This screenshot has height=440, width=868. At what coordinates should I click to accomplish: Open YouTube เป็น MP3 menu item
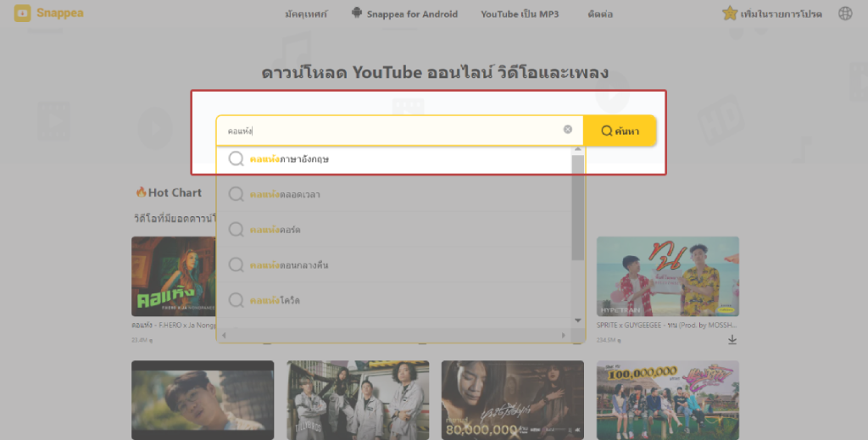click(520, 14)
